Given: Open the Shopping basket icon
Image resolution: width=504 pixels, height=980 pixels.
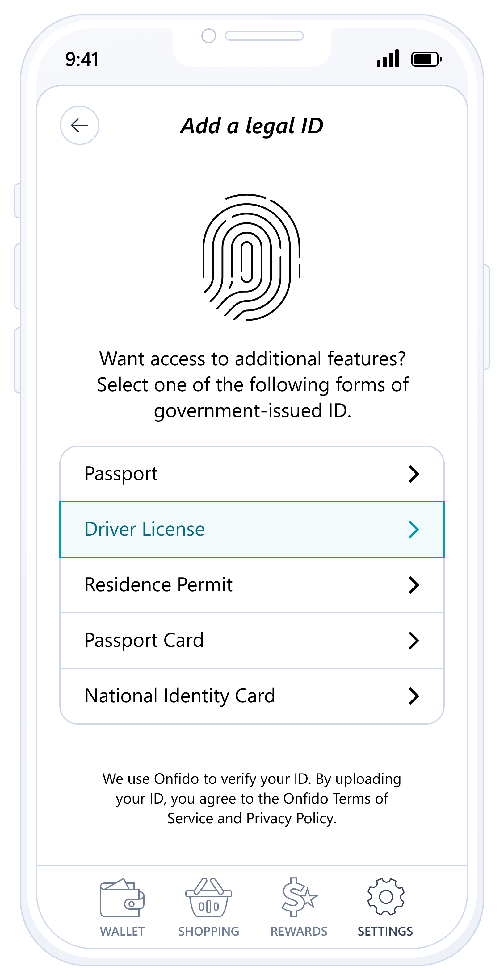Looking at the screenshot, I should (208, 898).
